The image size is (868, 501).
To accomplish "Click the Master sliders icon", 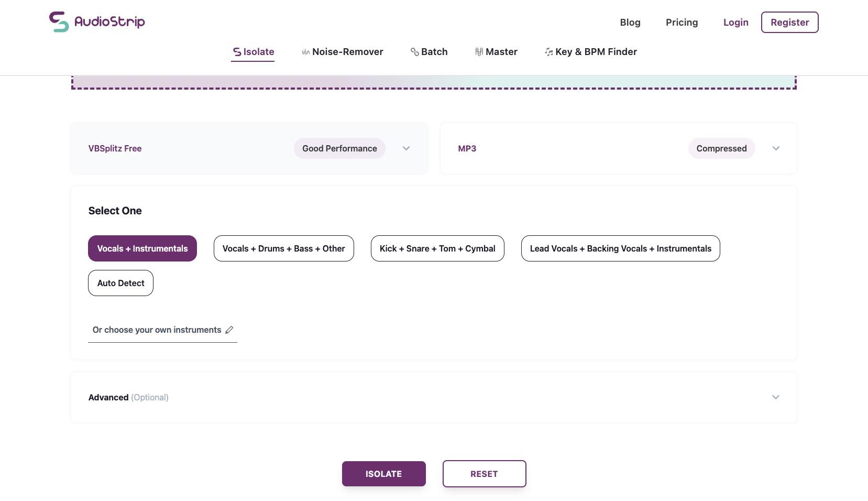I will click(479, 52).
